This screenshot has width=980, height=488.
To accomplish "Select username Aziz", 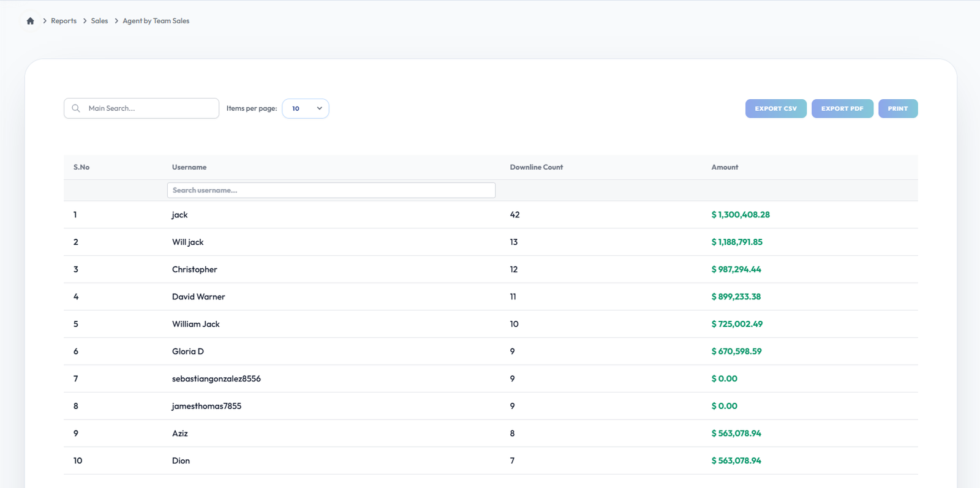I will pos(180,434).
